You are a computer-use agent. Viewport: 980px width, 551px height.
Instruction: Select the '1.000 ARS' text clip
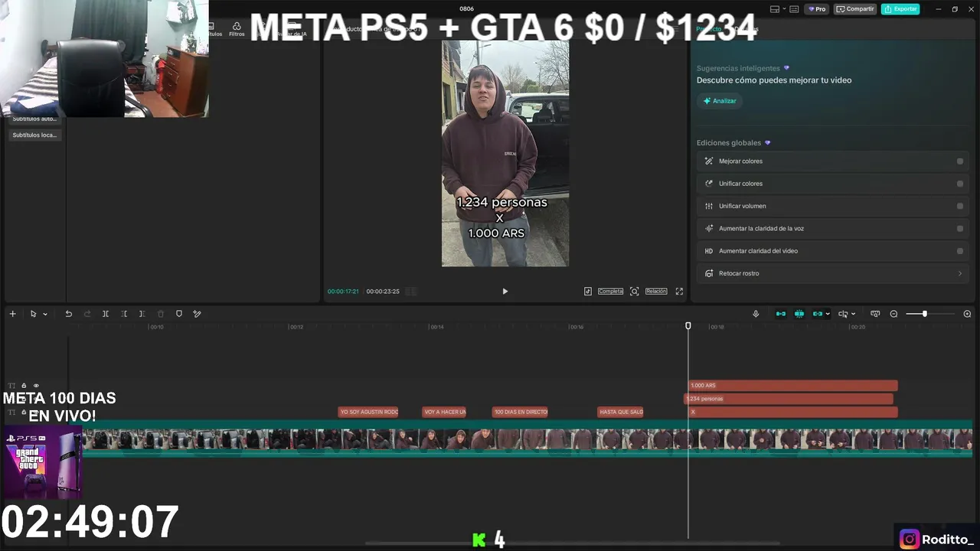point(792,386)
